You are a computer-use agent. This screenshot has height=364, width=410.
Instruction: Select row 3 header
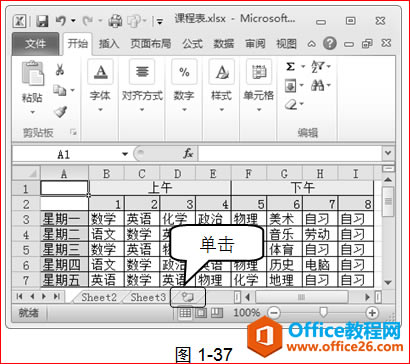tap(26, 219)
